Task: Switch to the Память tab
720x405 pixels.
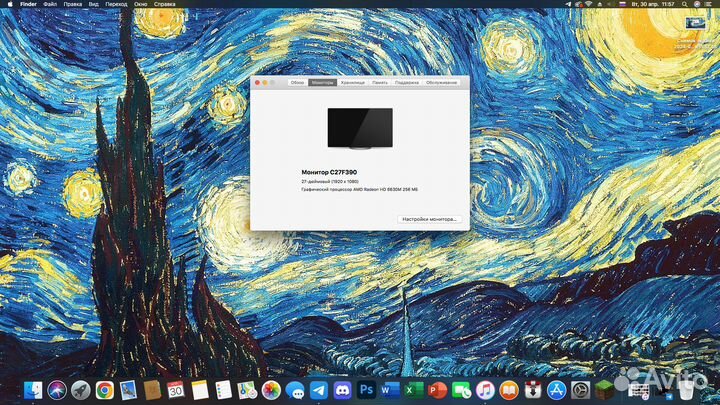Action: (x=380, y=83)
